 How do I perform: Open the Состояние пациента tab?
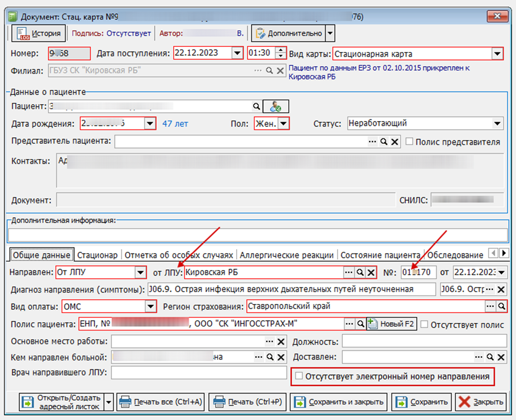381,255
